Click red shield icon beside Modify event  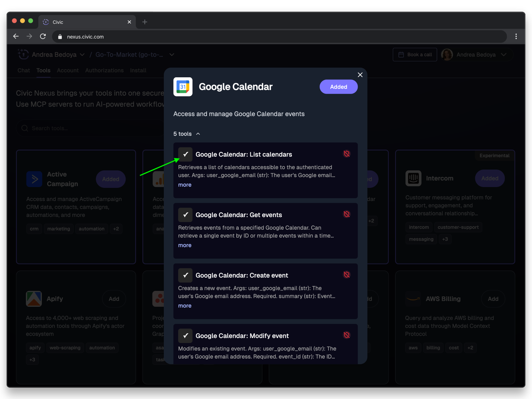pyautogui.click(x=347, y=335)
